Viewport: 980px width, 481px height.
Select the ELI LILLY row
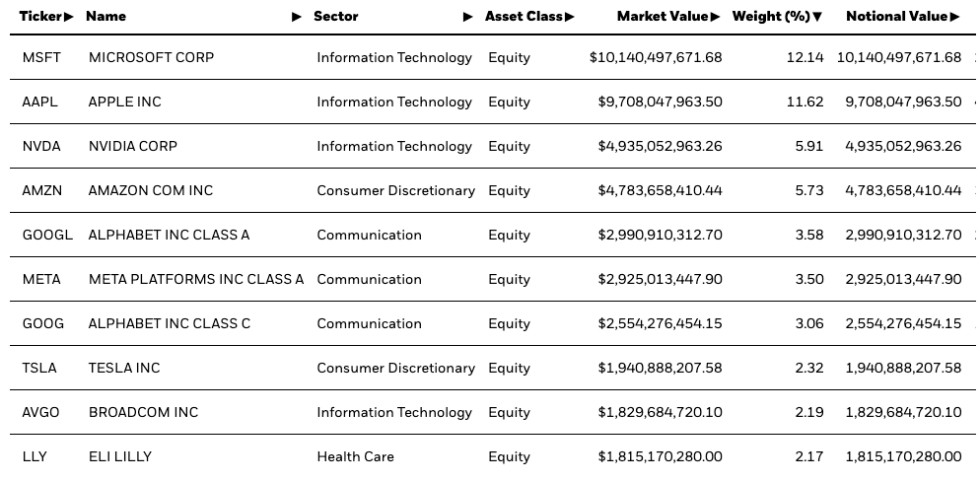[493, 456]
